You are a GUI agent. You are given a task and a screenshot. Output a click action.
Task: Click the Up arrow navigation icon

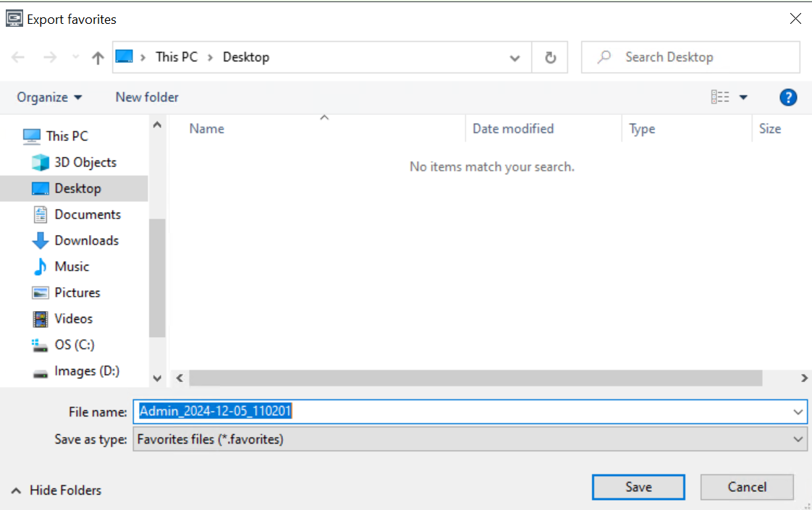(x=98, y=58)
